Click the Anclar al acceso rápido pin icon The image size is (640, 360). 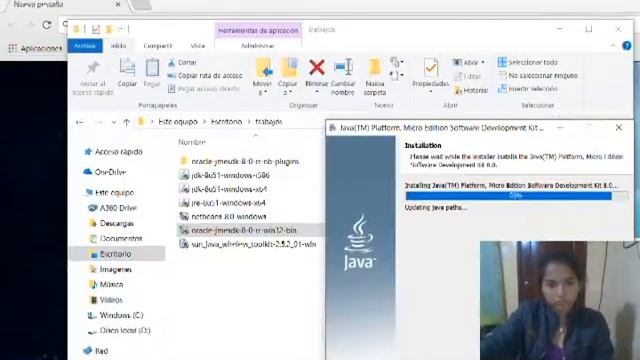click(x=93, y=68)
